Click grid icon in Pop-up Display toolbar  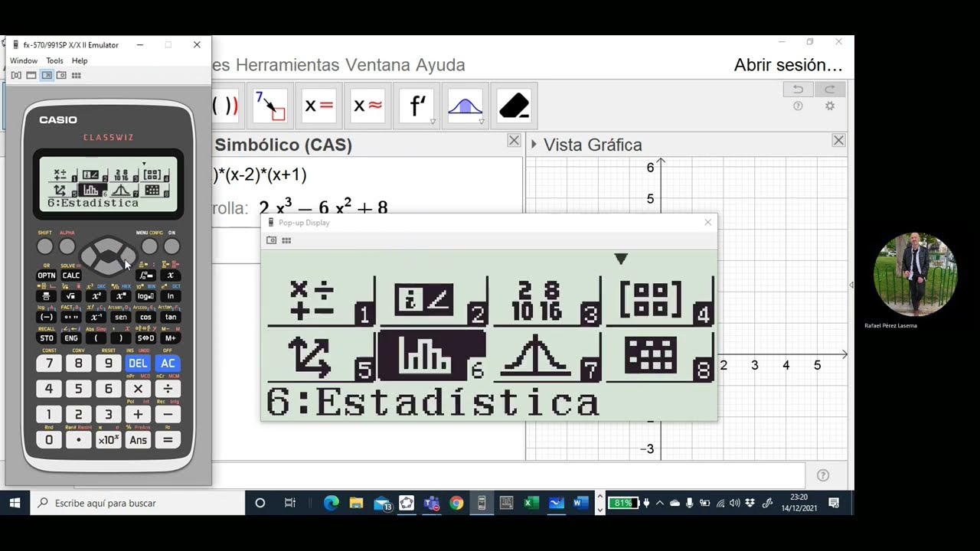(x=286, y=240)
